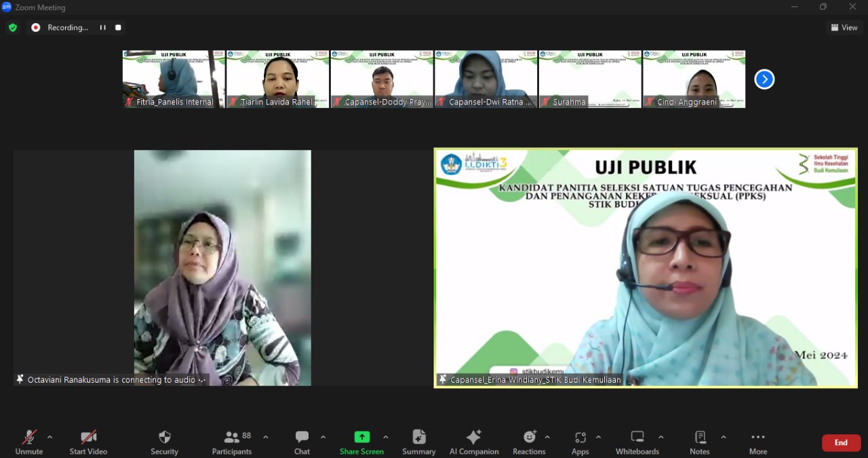868x458 pixels.
Task: Click the pin icon beside Capansel_Erina Windiany
Action: (443, 379)
